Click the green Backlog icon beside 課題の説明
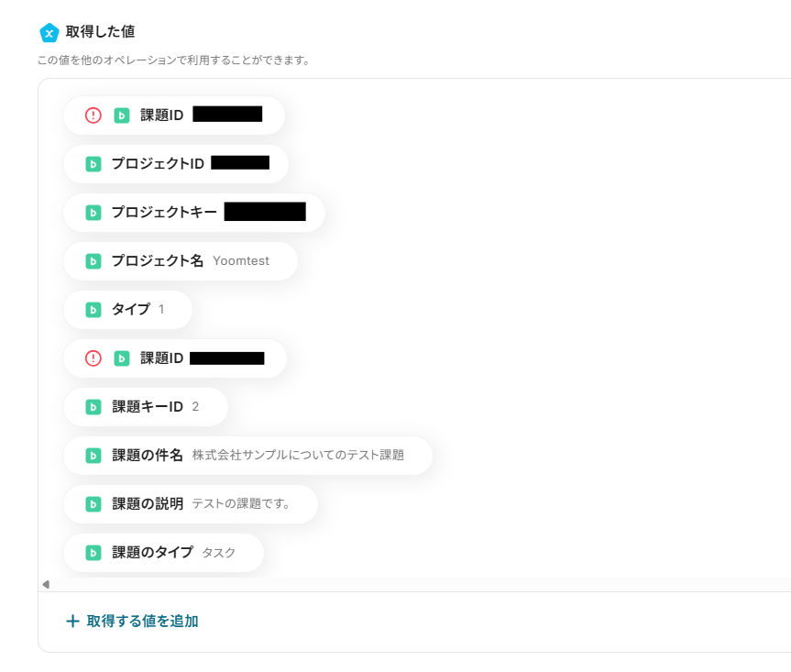 tap(93, 504)
